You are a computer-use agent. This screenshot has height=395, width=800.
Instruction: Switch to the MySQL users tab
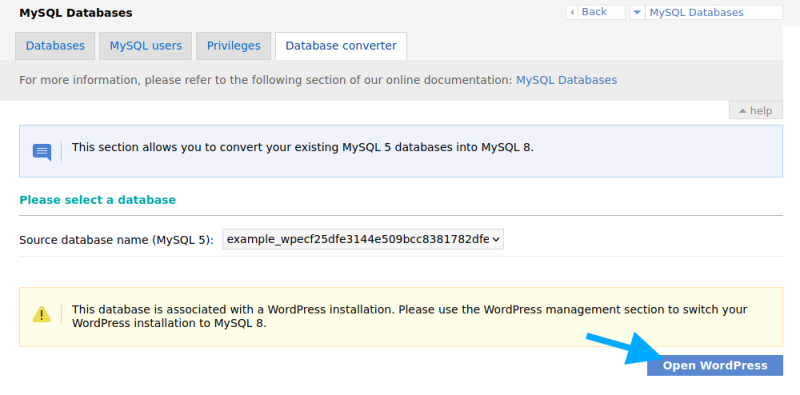click(x=145, y=46)
